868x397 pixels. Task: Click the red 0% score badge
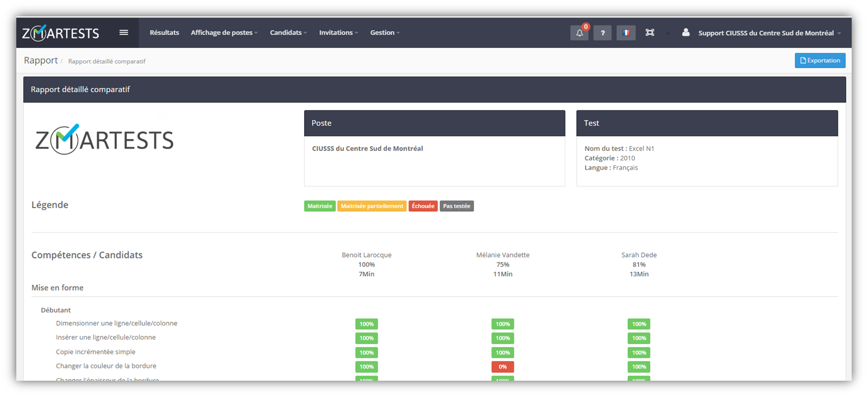tap(502, 366)
